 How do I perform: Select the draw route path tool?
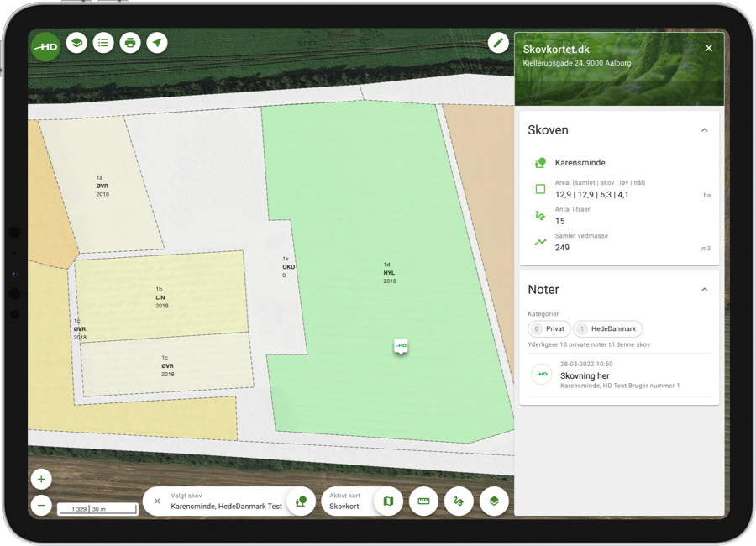[x=459, y=501]
